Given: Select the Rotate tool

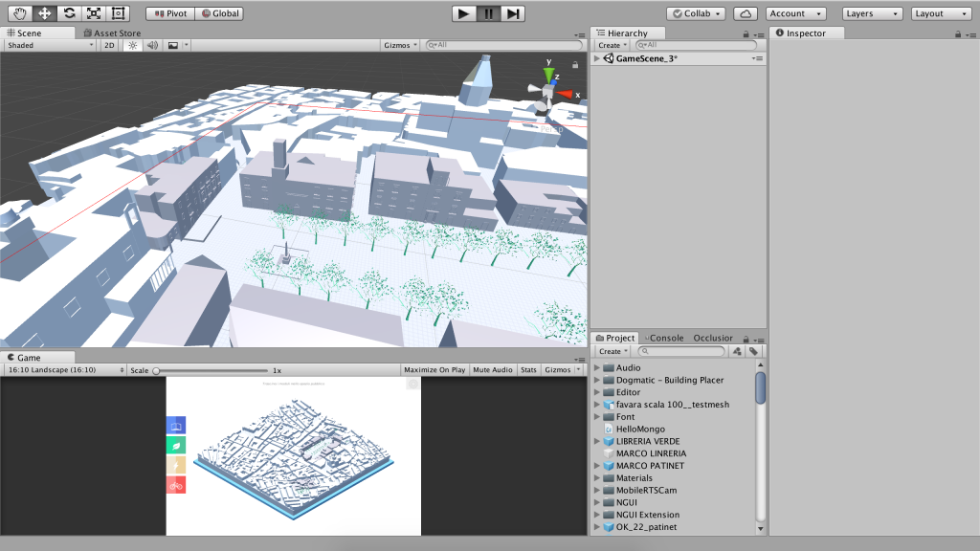Looking at the screenshot, I should (69, 13).
